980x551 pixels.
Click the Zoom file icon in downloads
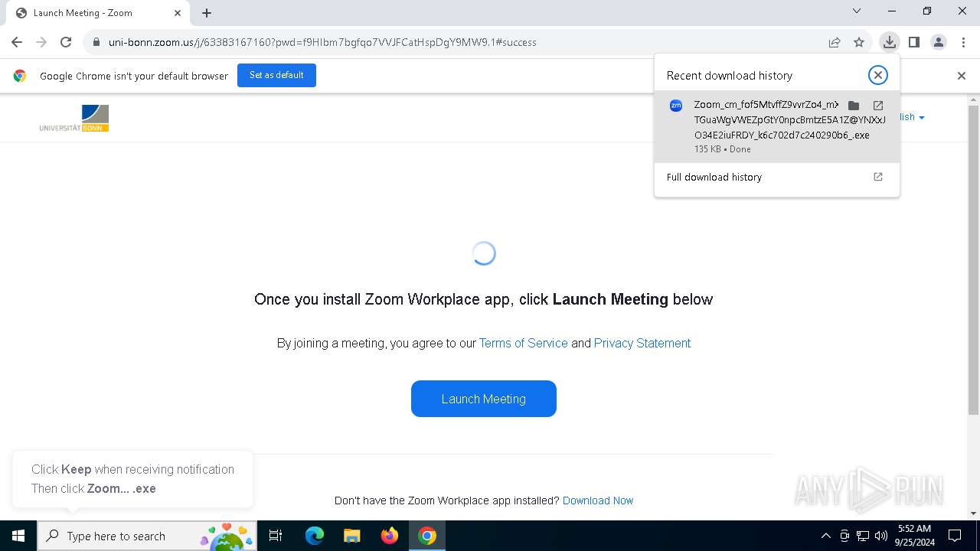pyautogui.click(x=676, y=106)
